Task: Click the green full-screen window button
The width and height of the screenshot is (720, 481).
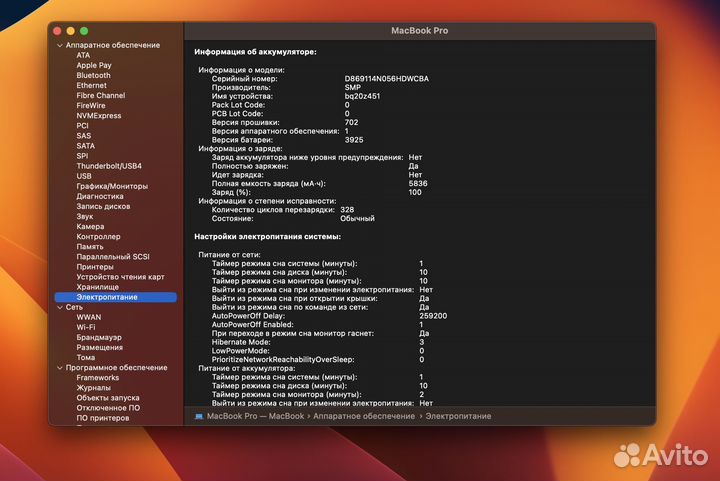Action: pos(84,31)
